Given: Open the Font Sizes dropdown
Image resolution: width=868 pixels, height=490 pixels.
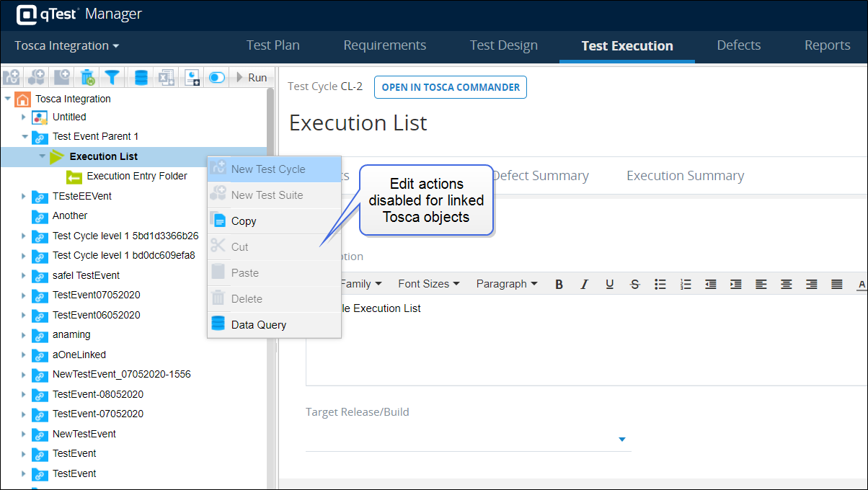Looking at the screenshot, I should point(428,284).
